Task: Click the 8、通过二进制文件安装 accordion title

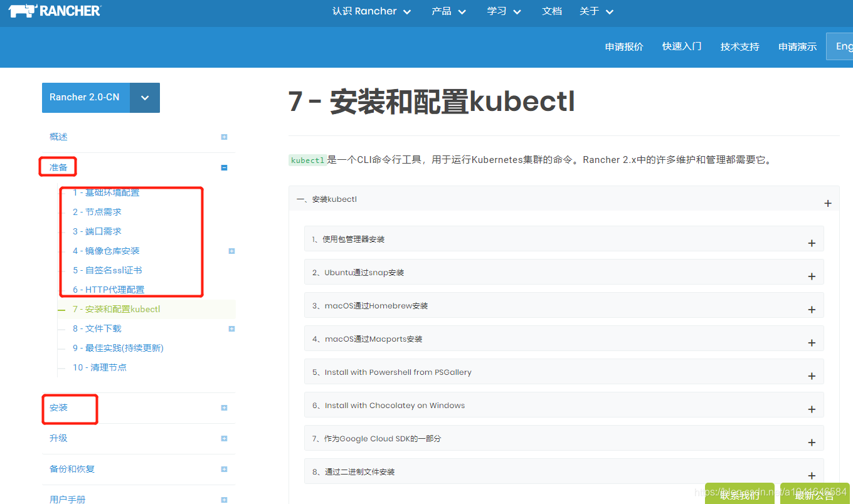Action: pos(353,472)
